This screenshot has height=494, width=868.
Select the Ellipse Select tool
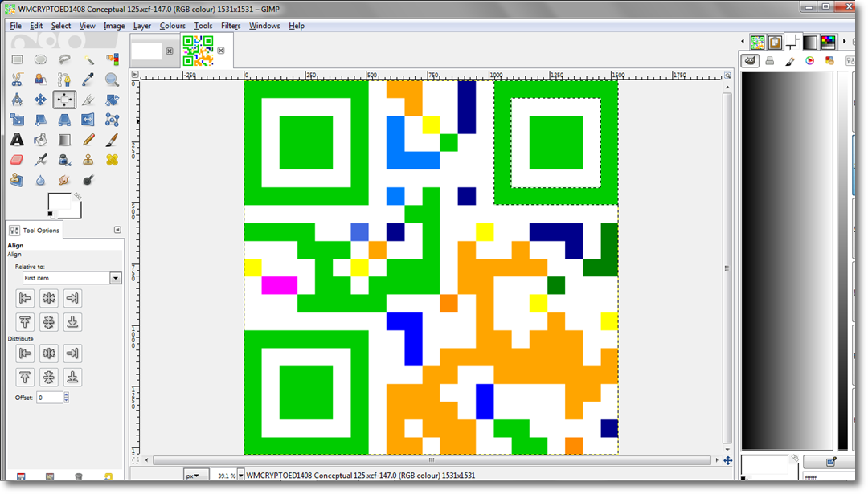click(x=40, y=59)
